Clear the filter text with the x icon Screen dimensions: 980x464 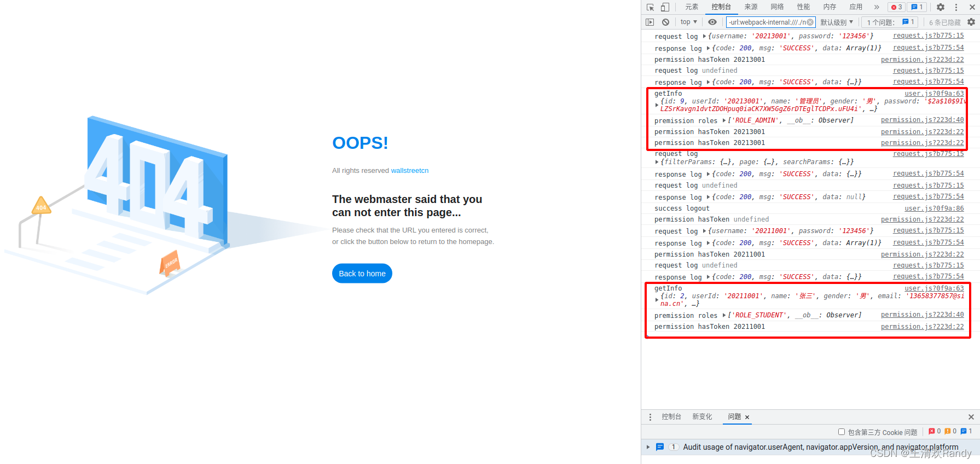click(810, 22)
